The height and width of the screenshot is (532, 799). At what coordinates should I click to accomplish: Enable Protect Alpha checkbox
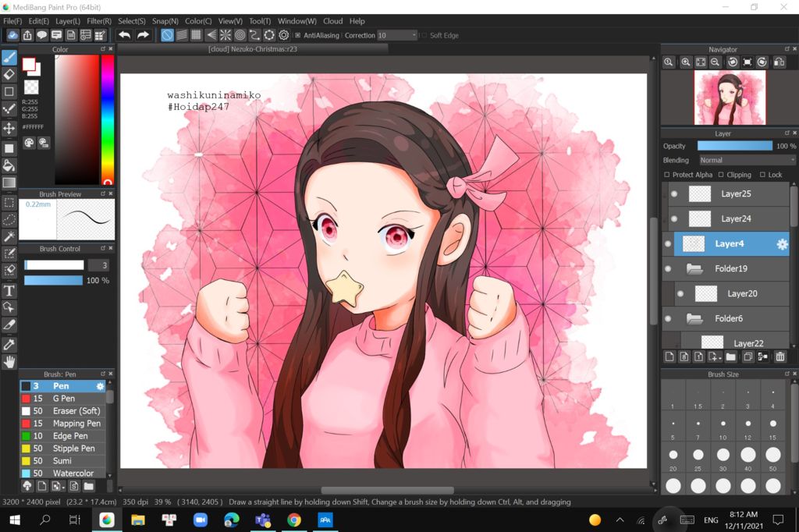point(666,174)
